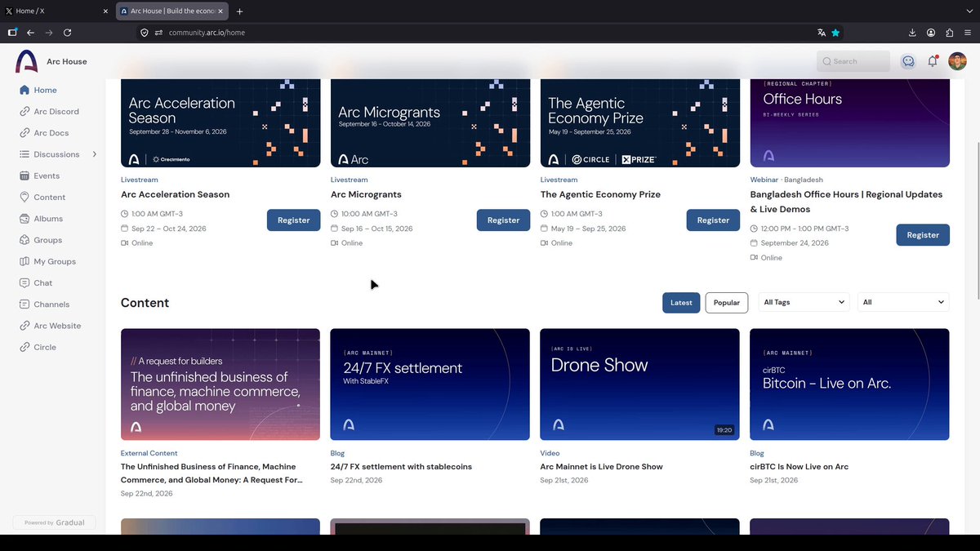Switch content sorting to Latest
Image resolution: width=980 pixels, height=551 pixels.
pos(681,303)
